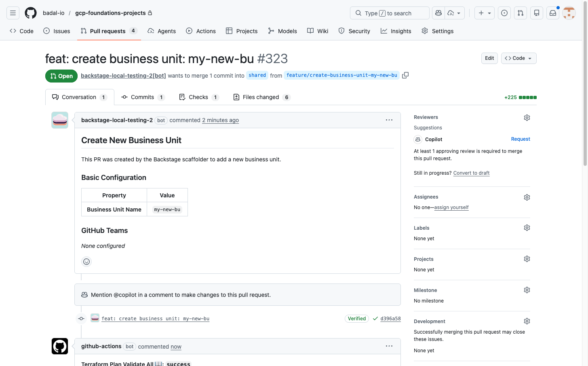Open the pull requests icon in header
This screenshot has width=588, height=366.
pos(521,13)
